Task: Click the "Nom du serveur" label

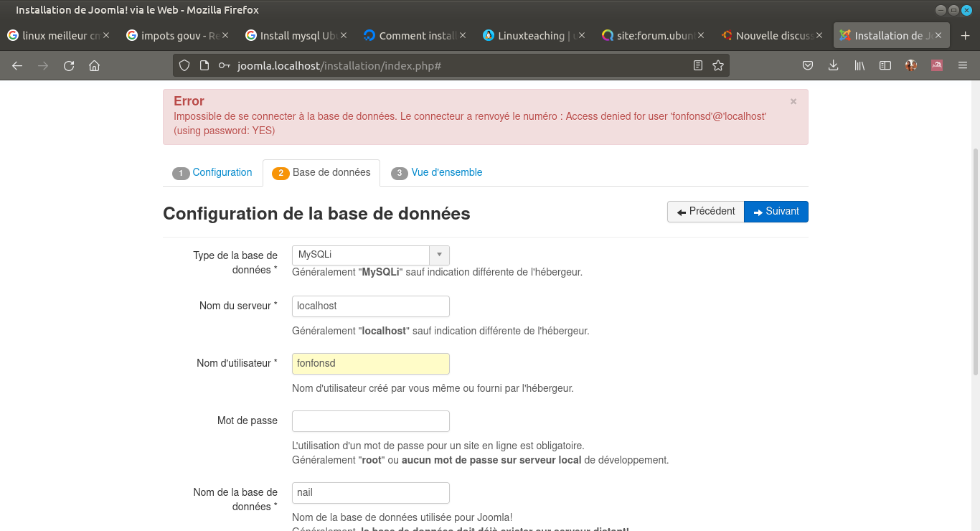Action: pos(238,306)
